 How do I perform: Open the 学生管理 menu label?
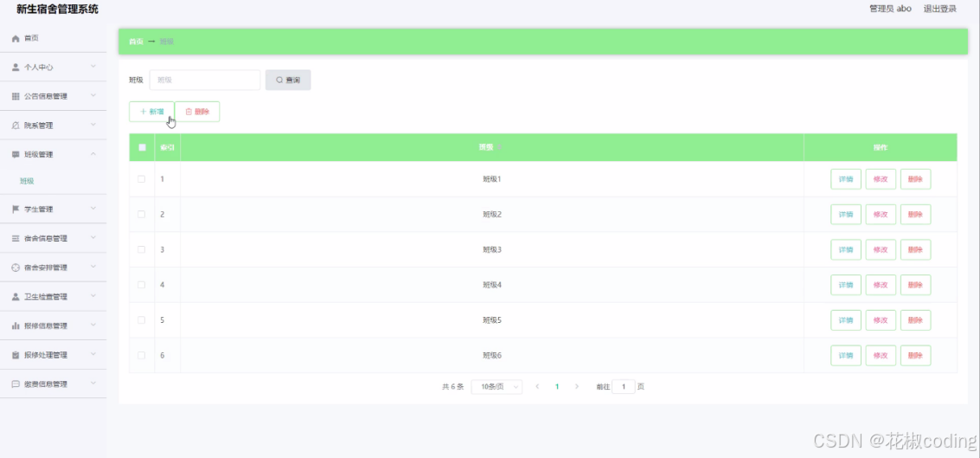39,210
